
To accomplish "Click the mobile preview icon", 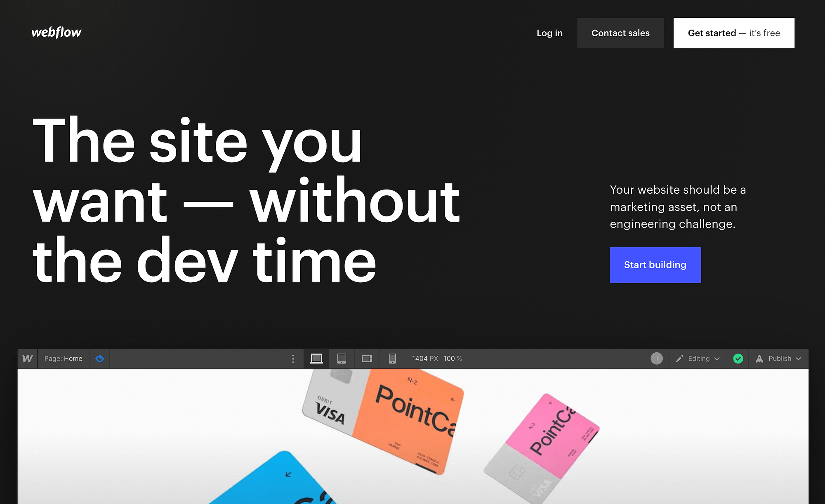I will [392, 359].
